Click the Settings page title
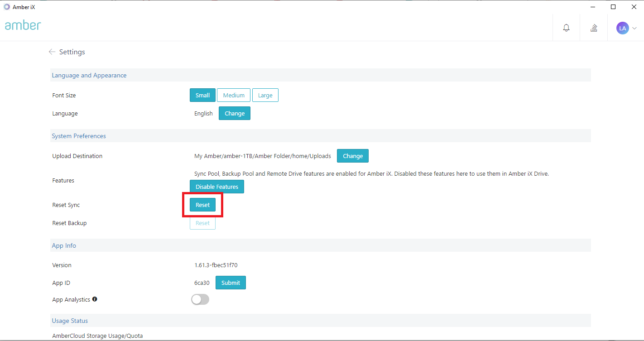The height and width of the screenshot is (341, 644). (x=72, y=52)
